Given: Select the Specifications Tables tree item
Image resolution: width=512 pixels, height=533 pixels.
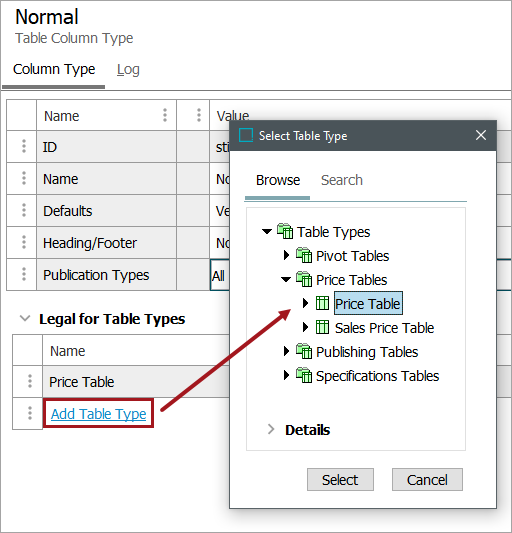Looking at the screenshot, I should pos(377,376).
